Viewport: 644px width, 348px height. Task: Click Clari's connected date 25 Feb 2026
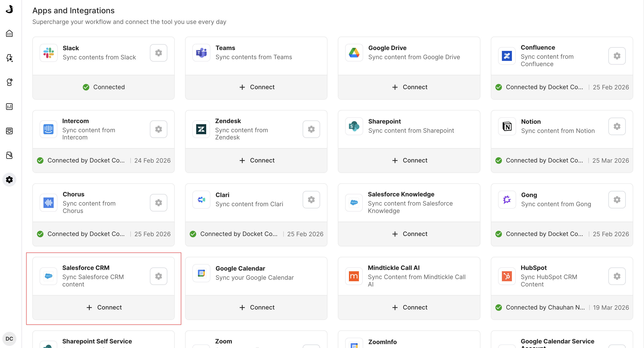click(305, 234)
